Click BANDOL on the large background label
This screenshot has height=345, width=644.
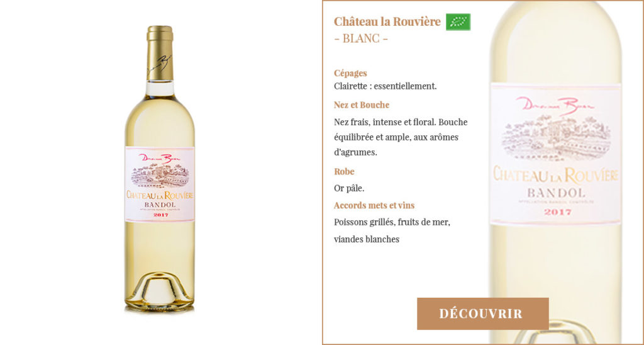(555, 193)
